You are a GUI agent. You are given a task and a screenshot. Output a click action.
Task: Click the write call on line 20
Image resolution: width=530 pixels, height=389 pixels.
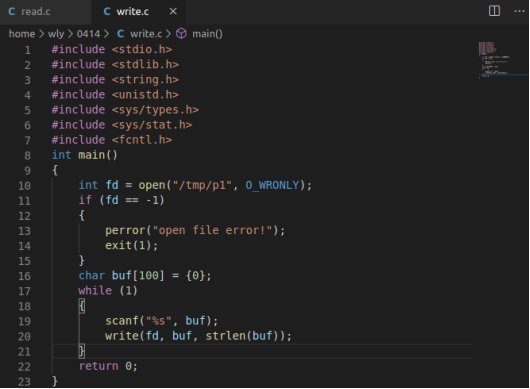198,336
